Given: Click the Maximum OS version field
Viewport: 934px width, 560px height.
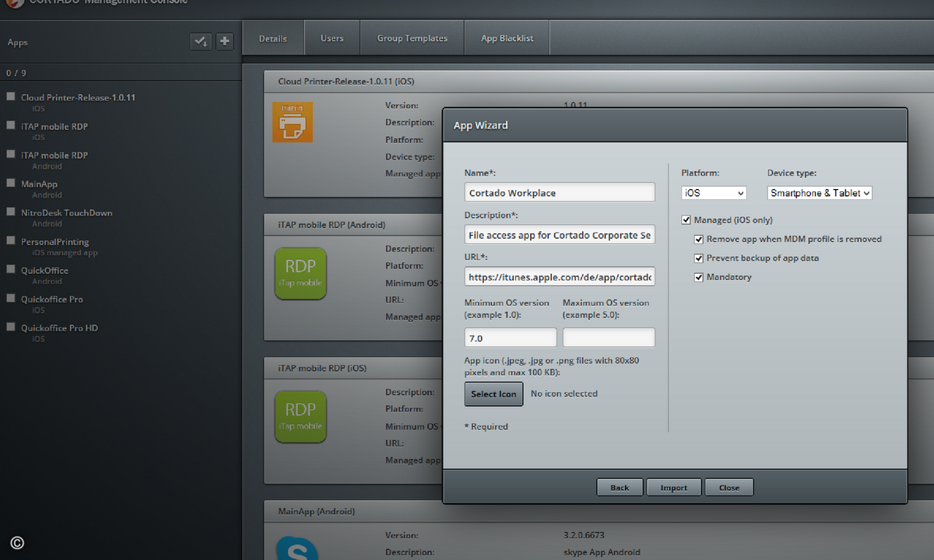Looking at the screenshot, I should (609, 338).
